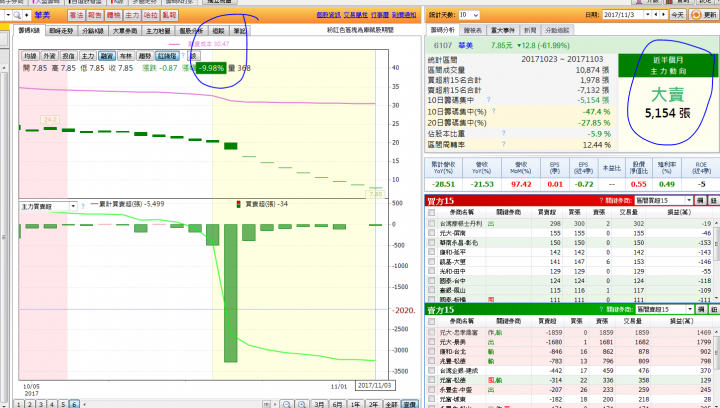
Task: Click the zoom-out magnifier below the chart
Action: (x=287, y=404)
